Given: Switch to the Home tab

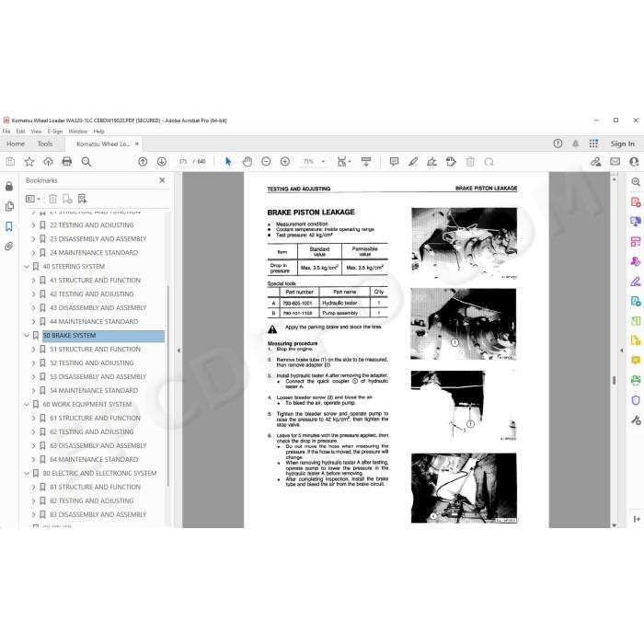Looking at the screenshot, I should click(16, 144).
